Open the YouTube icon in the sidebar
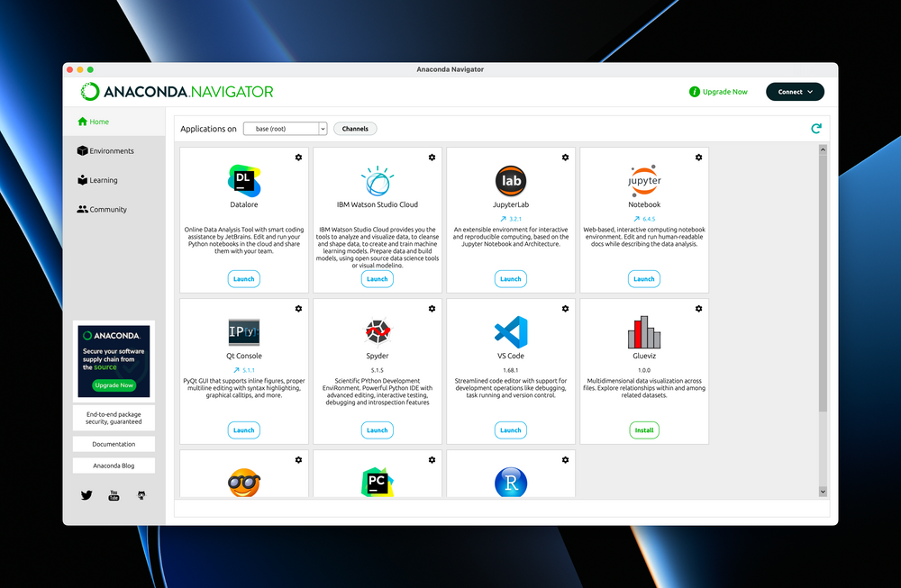 pyautogui.click(x=114, y=495)
